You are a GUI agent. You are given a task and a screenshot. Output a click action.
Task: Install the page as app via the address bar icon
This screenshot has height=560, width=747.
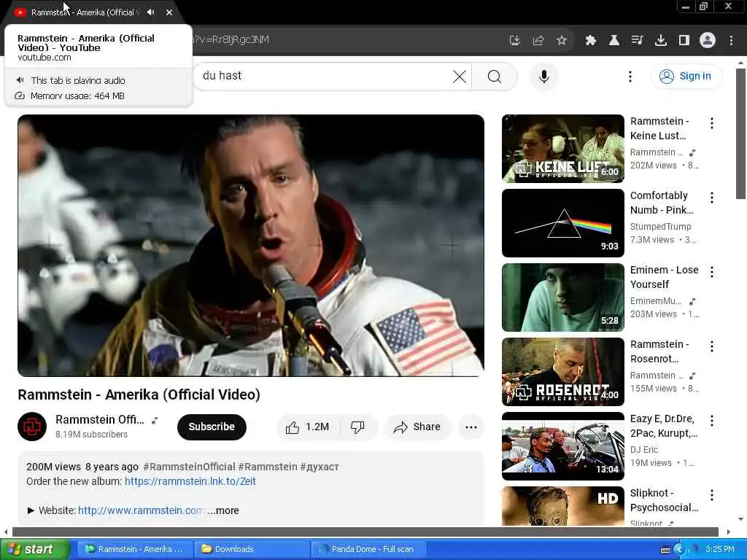pos(514,41)
